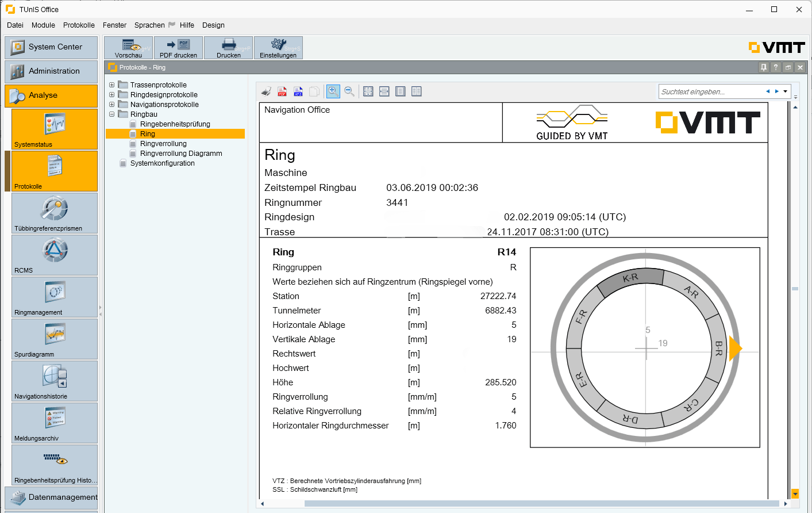Open the Meldungsarchiv module
The height and width of the screenshot is (513, 812).
tap(55, 423)
